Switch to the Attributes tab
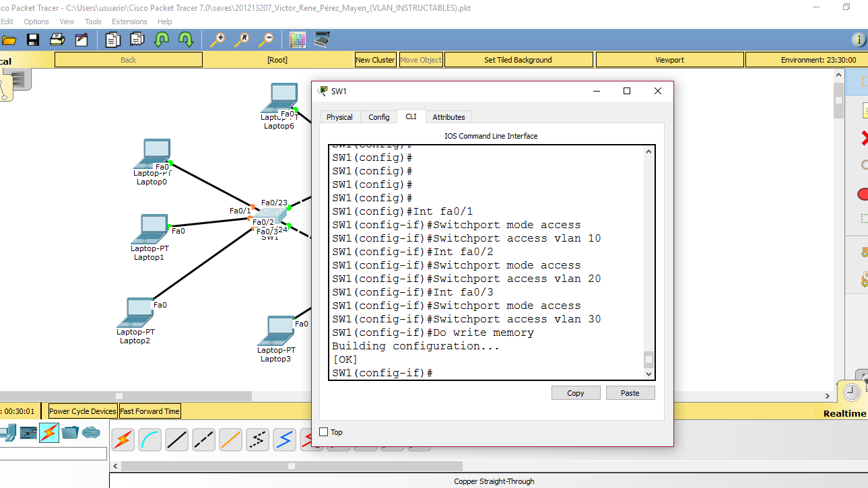Screen dimensions: 868x488 click(448, 117)
